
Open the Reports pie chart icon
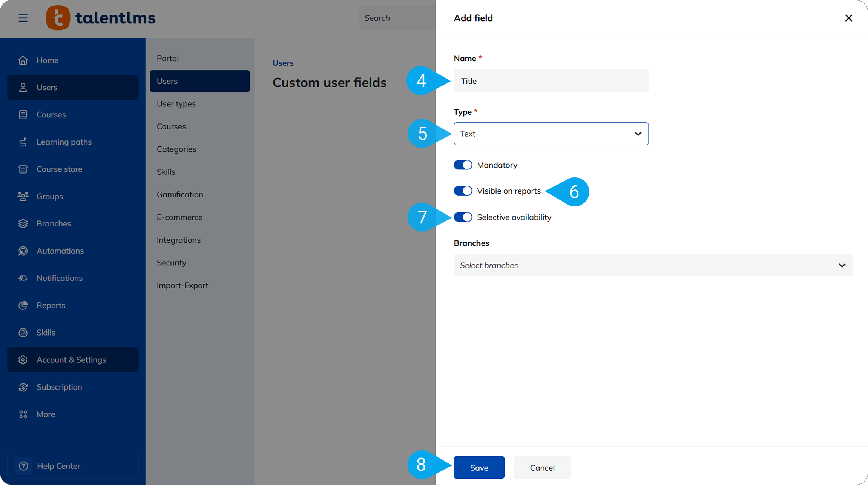(x=23, y=305)
